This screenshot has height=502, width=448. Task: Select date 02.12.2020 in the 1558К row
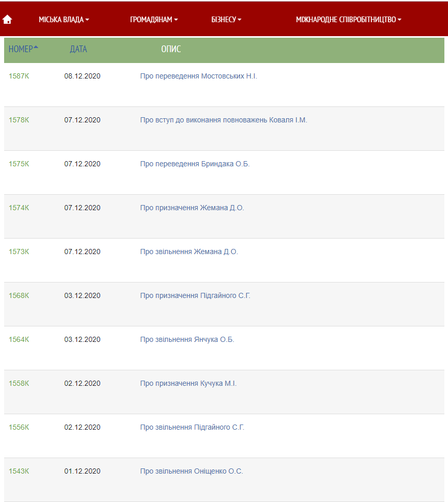(82, 383)
